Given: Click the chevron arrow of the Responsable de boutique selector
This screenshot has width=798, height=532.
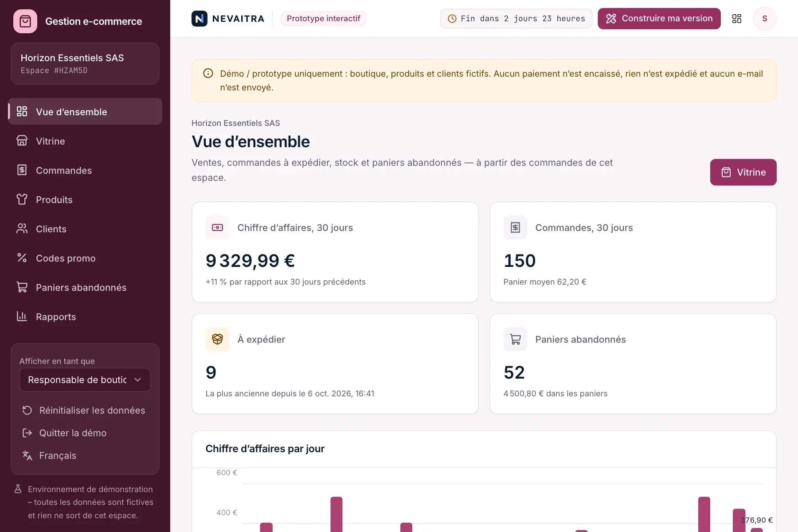Looking at the screenshot, I should pyautogui.click(x=137, y=380).
